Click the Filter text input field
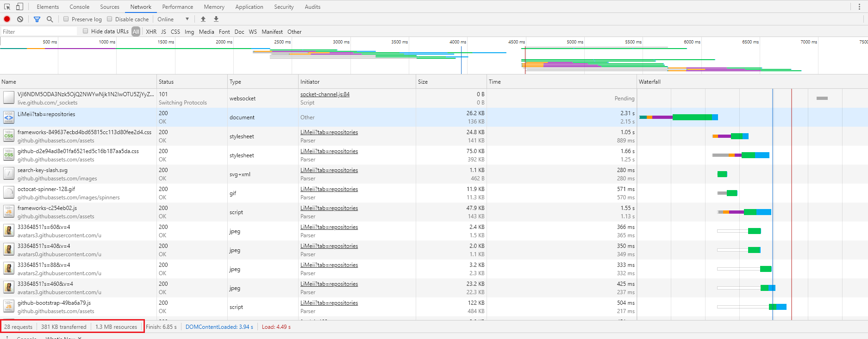Image resolution: width=868 pixels, height=339 pixels. tap(39, 31)
